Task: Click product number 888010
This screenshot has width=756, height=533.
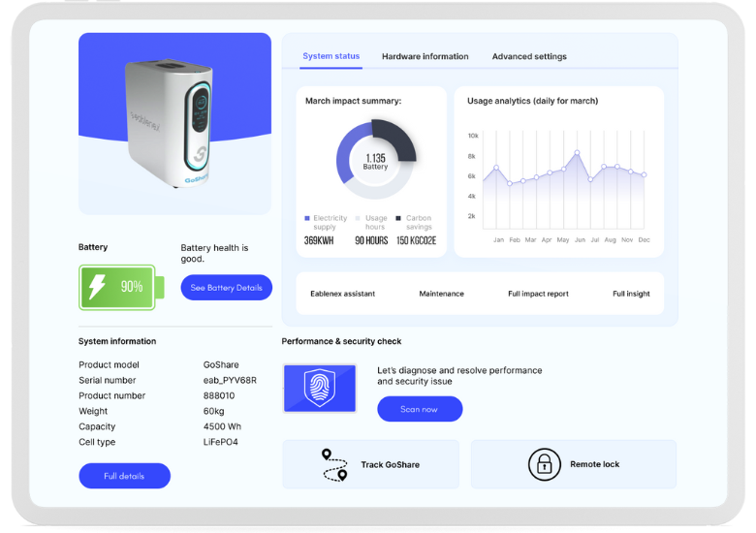Action: click(x=219, y=395)
